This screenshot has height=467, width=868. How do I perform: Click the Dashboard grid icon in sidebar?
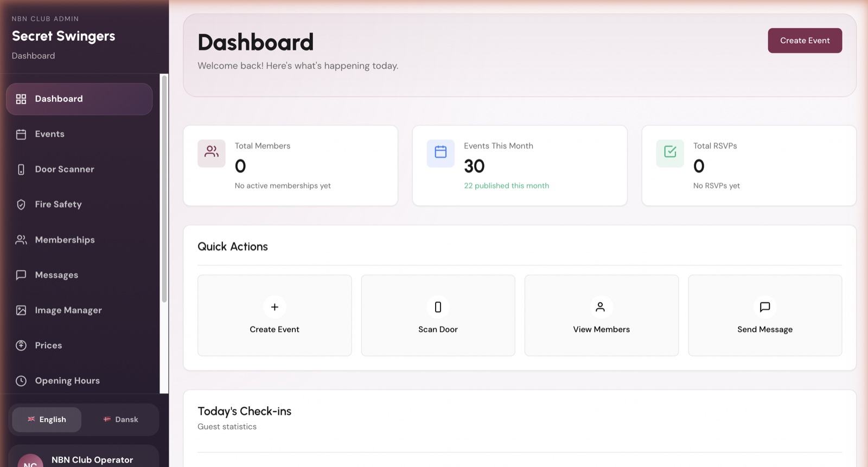(21, 99)
